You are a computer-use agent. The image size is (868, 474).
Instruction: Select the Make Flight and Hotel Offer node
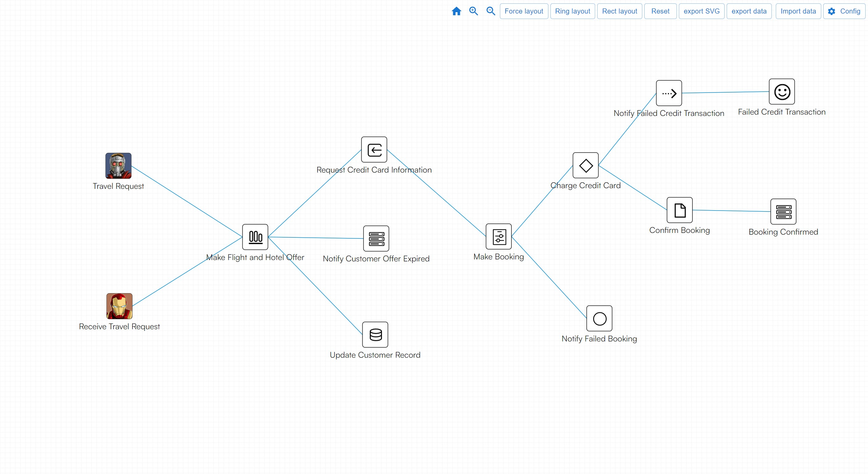pos(255,237)
